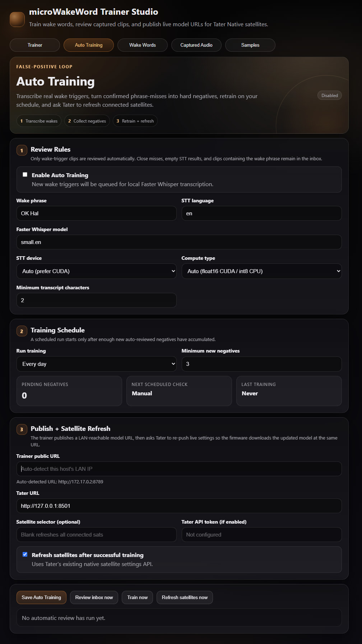Click the Transcribe wakes step chip
Screen dimensions: 362x644
pyautogui.click(x=39, y=121)
